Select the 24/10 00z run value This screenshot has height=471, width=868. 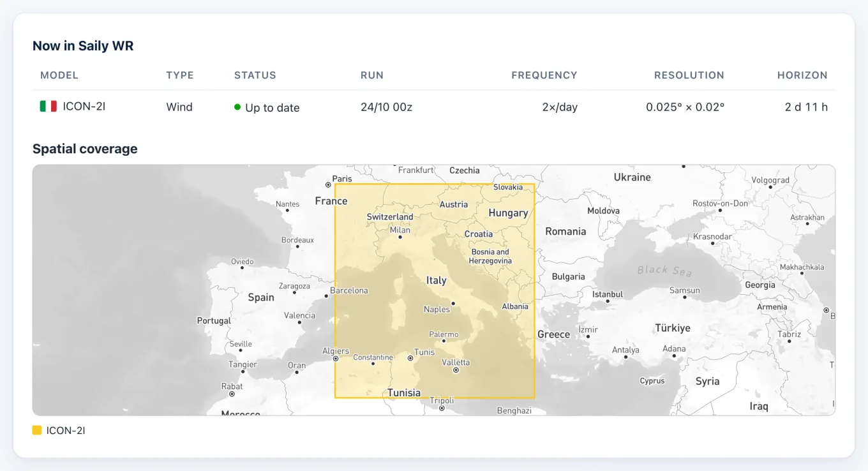click(x=387, y=107)
